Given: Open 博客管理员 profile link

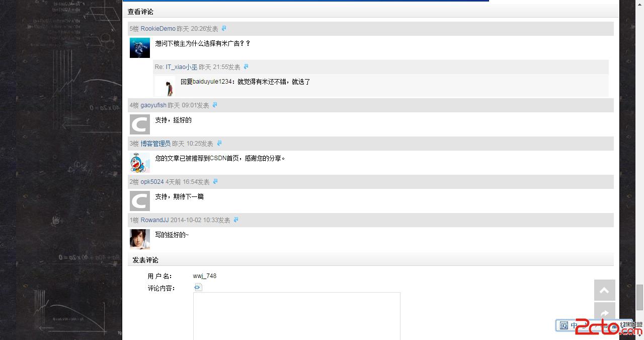Looking at the screenshot, I should (155, 144).
